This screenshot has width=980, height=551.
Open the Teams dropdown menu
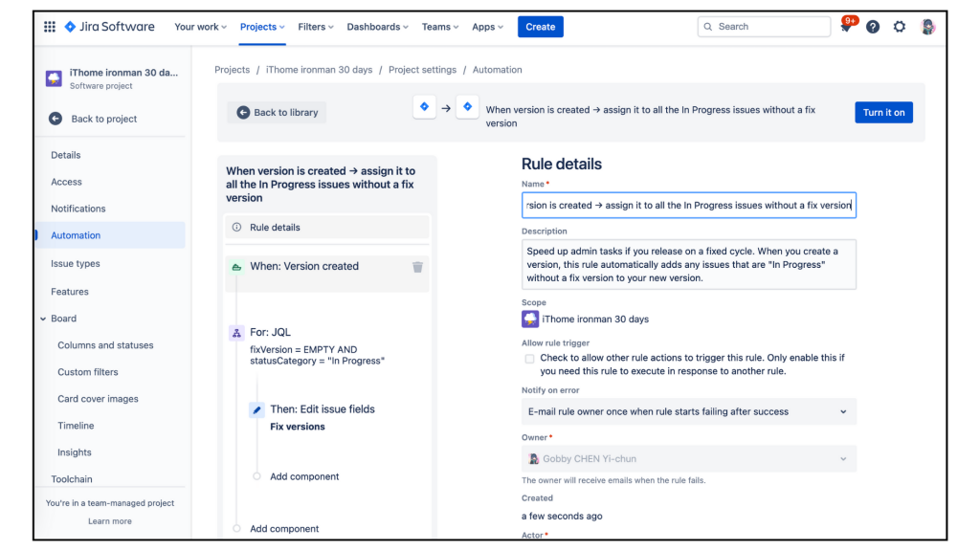coord(440,27)
